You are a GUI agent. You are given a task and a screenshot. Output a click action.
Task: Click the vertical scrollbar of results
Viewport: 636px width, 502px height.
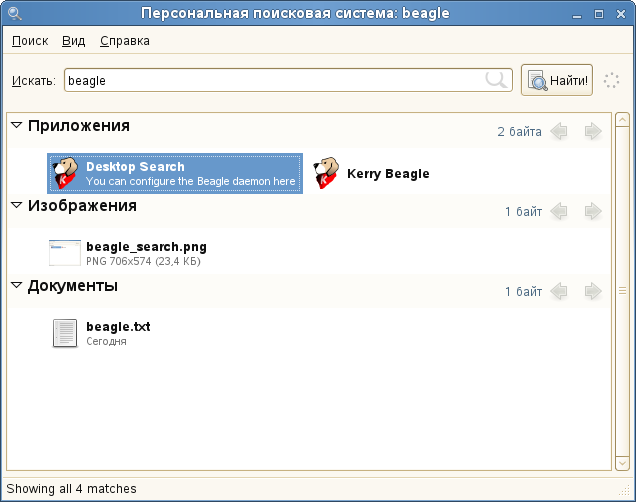click(621, 290)
